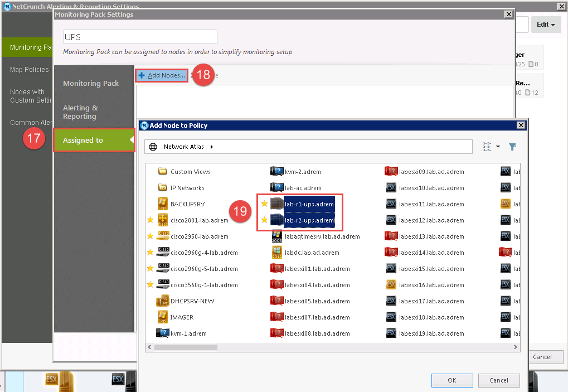Select cisco2950-lab.adrem switch icon
This screenshot has height=392, width=568.
tap(163, 236)
